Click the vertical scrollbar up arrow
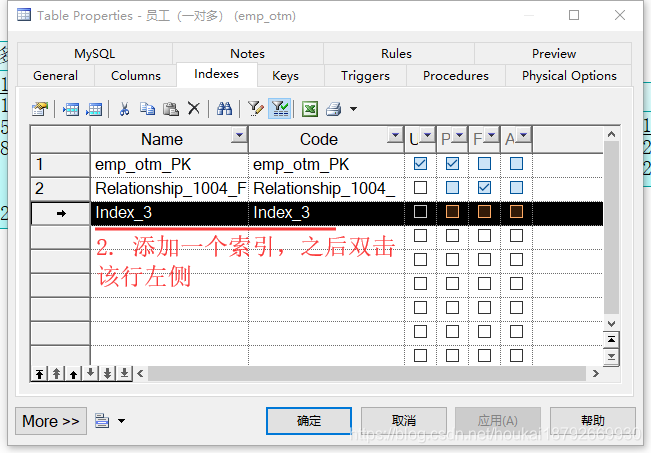The image size is (651, 453). click(611, 134)
